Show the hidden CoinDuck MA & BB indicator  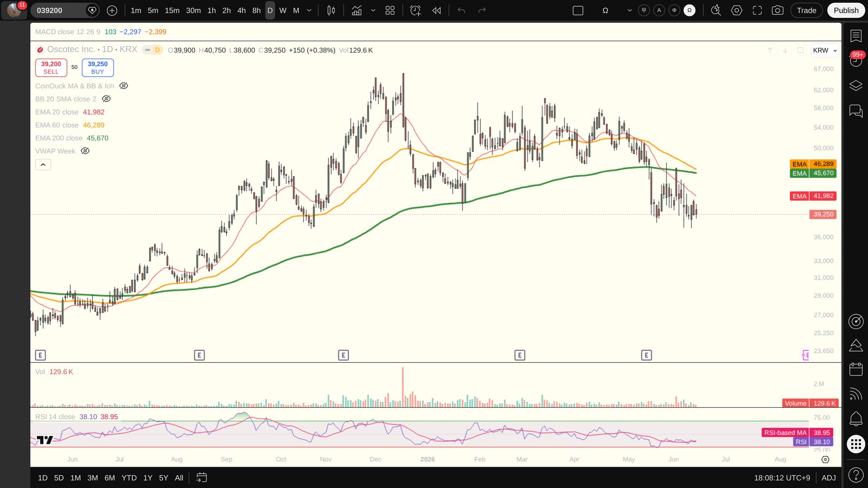click(x=124, y=86)
